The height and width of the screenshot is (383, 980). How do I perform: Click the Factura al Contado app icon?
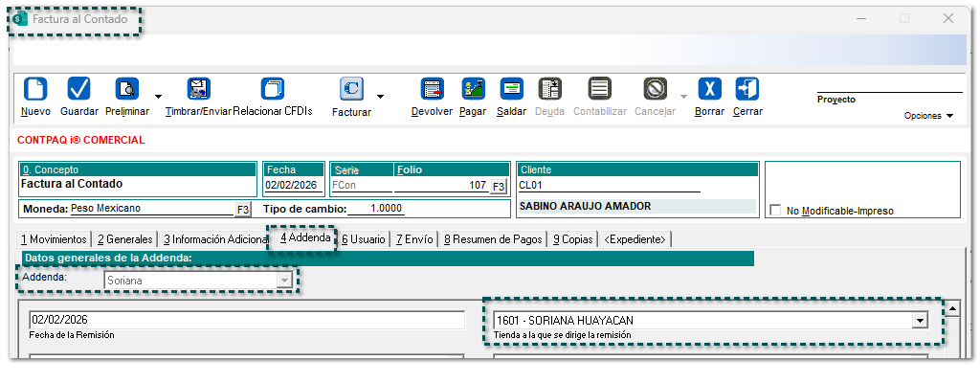tap(21, 19)
